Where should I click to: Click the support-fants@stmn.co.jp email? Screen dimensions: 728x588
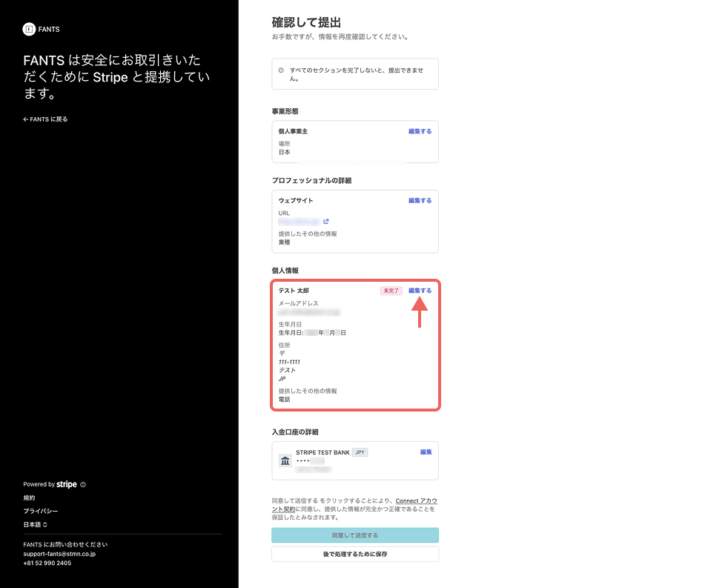(x=59, y=554)
